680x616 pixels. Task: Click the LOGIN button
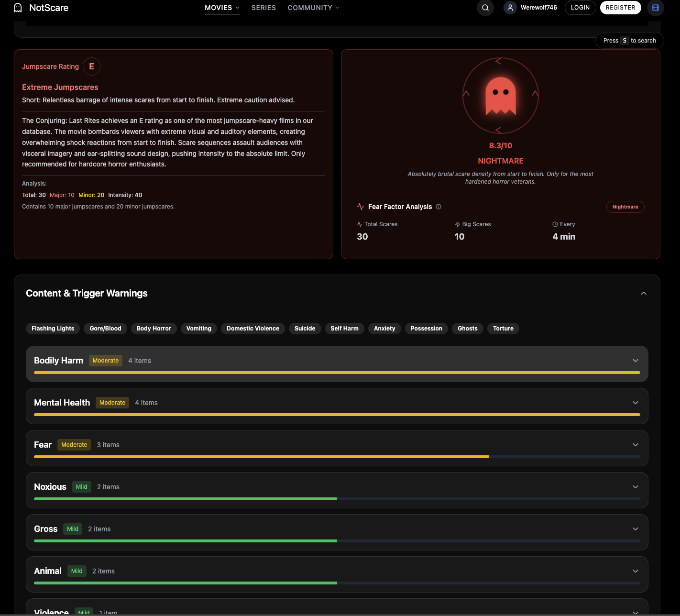click(580, 8)
